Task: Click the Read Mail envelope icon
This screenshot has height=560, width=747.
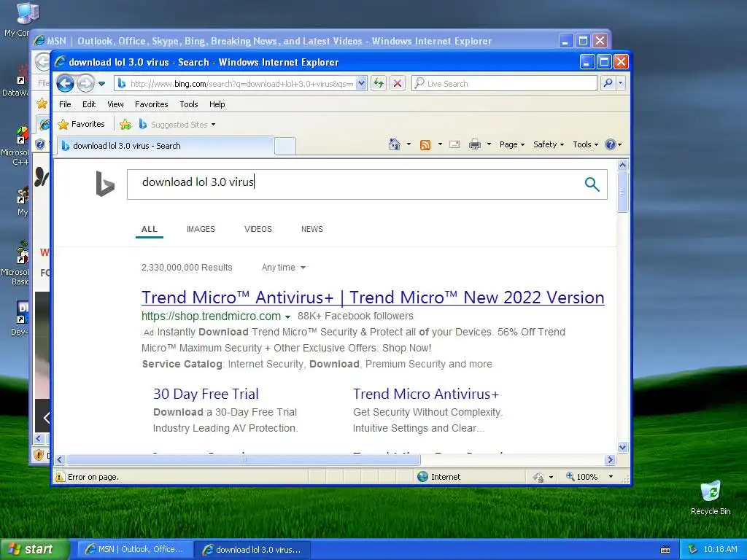Action: point(454,144)
